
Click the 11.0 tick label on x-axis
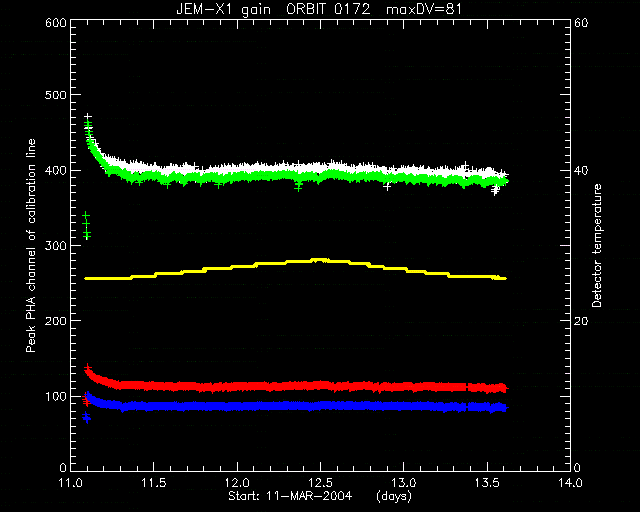[71, 483]
